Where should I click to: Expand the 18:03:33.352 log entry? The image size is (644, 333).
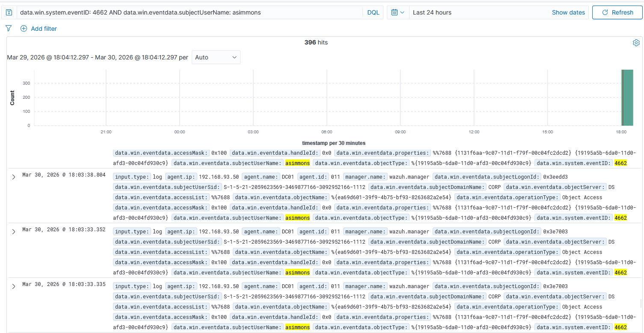tap(14, 231)
